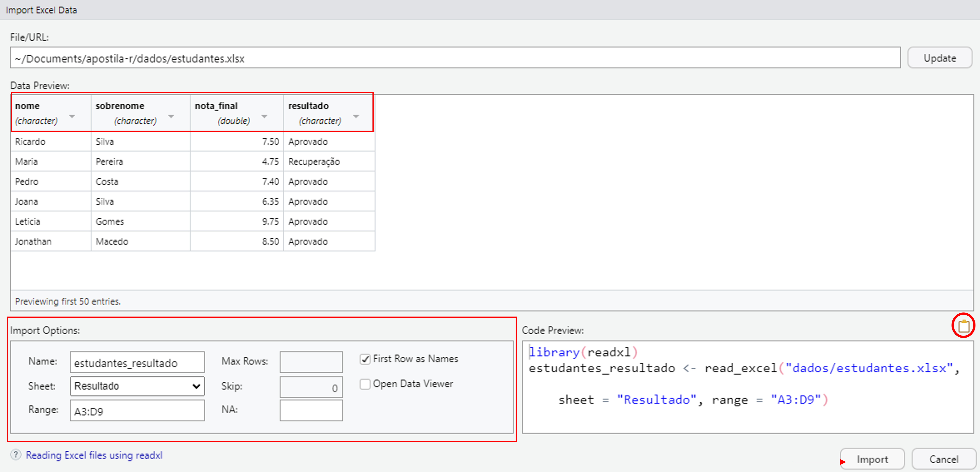Enable Open Data Viewer checkbox
The height and width of the screenshot is (472, 980).
365,384
